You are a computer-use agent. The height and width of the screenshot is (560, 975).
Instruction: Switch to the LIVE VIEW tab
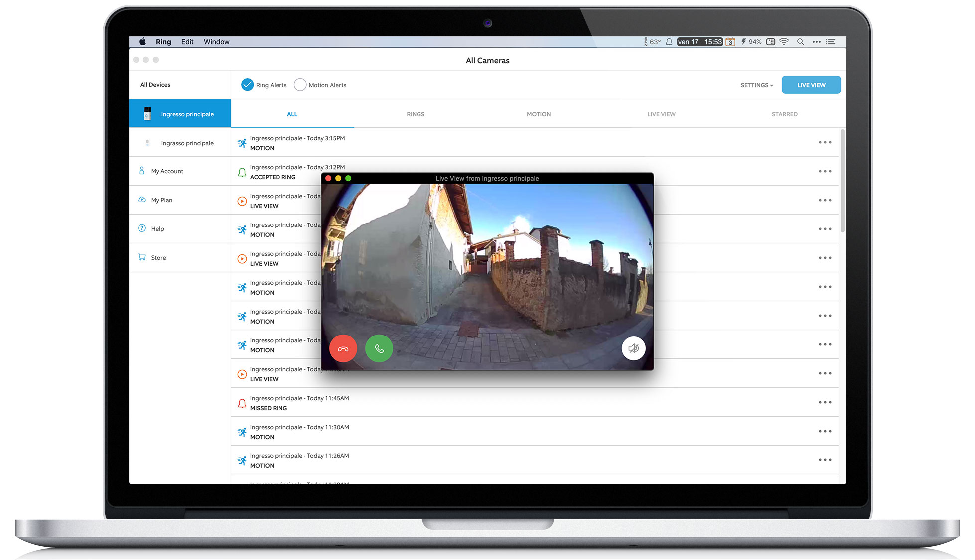(661, 114)
